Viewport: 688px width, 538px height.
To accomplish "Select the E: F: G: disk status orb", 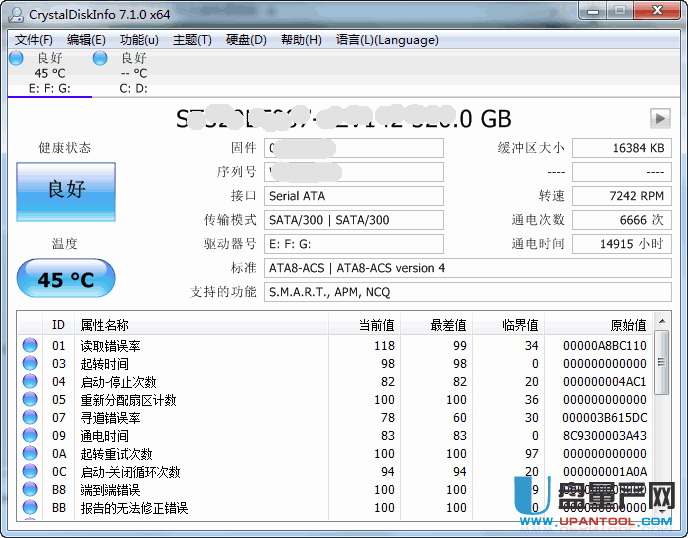I will coord(16,59).
